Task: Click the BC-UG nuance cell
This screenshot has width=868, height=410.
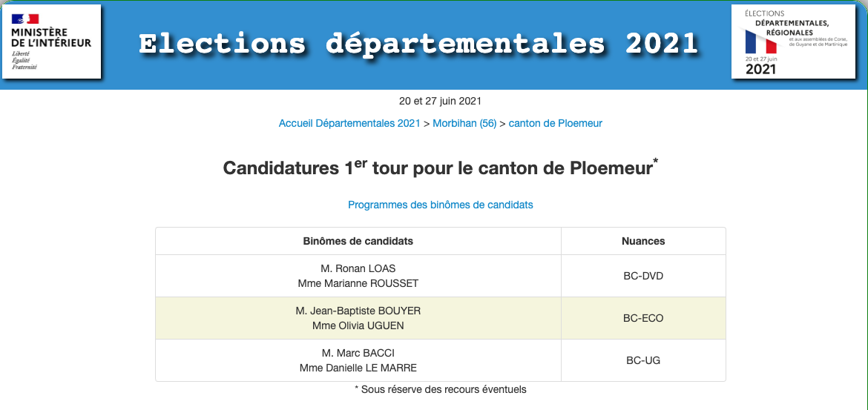Action: pos(643,360)
